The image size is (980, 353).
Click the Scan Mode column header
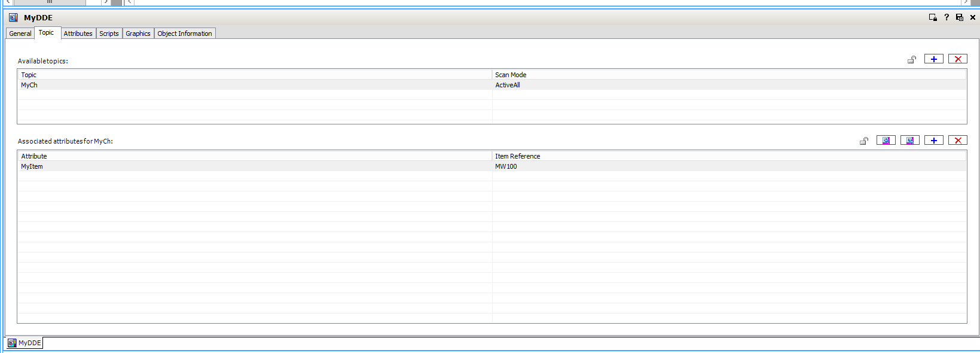[511, 75]
